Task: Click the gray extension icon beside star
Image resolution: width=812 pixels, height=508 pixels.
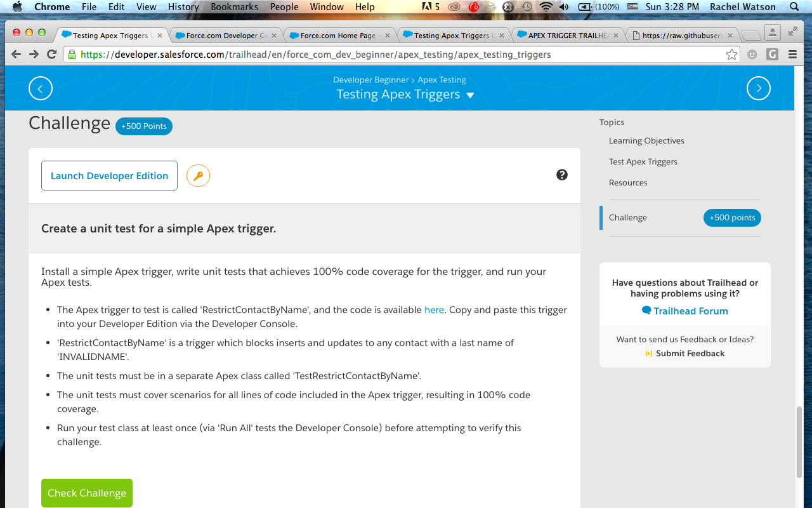Action: [x=753, y=55]
